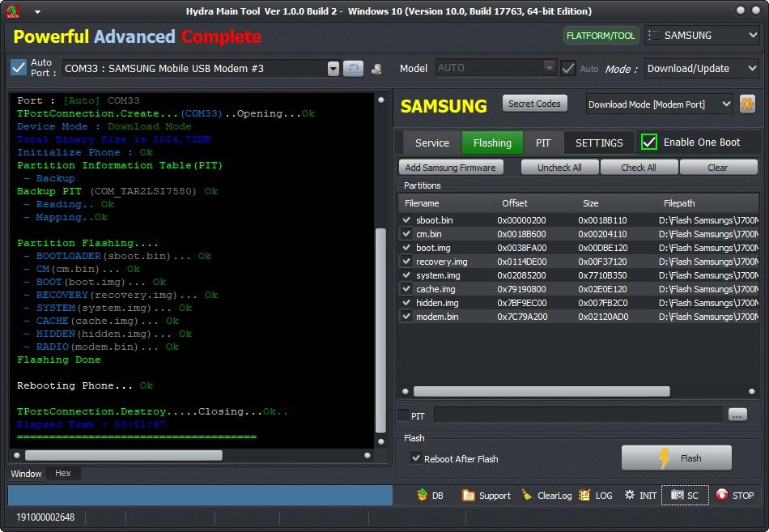Uncheck the modem.bin partition checkbox
Image resolution: width=769 pixels, height=532 pixels.
point(406,316)
